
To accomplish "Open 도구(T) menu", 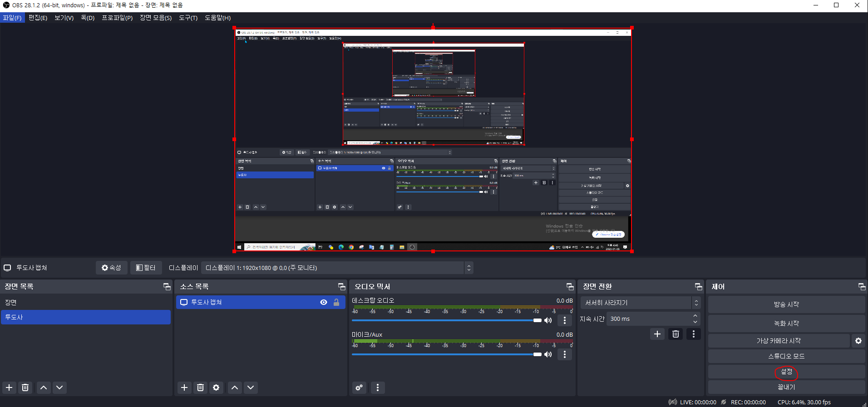I will 188,18.
